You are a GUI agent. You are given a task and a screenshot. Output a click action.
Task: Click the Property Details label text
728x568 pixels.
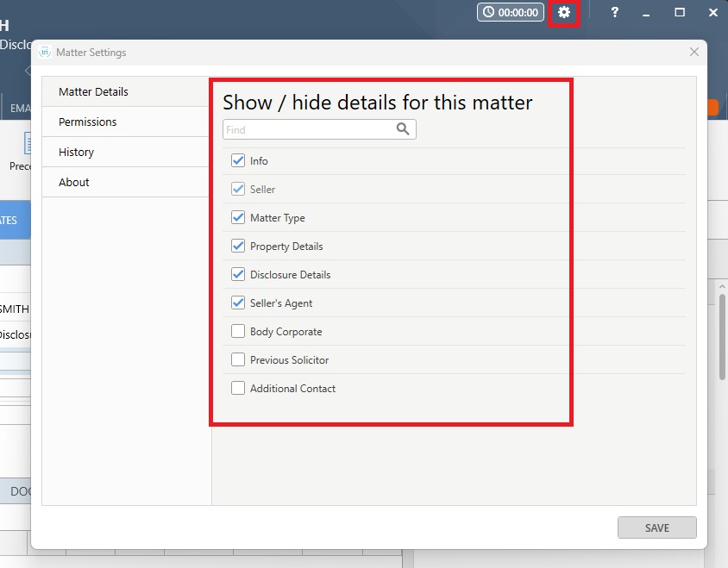[x=286, y=247]
